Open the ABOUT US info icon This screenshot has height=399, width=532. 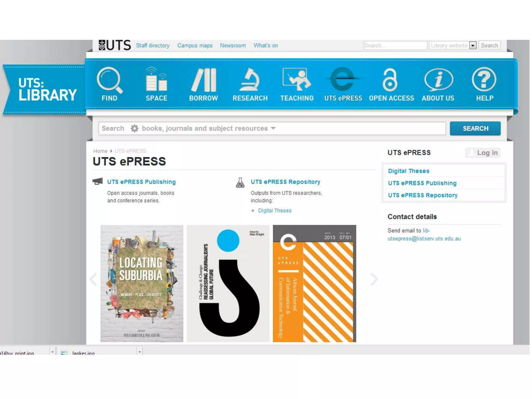point(438,80)
